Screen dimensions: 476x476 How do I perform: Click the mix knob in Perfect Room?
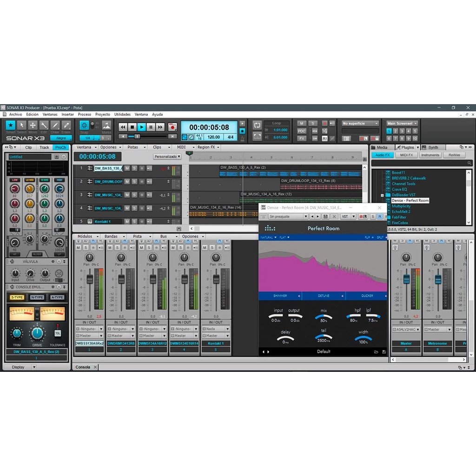coord(324,318)
